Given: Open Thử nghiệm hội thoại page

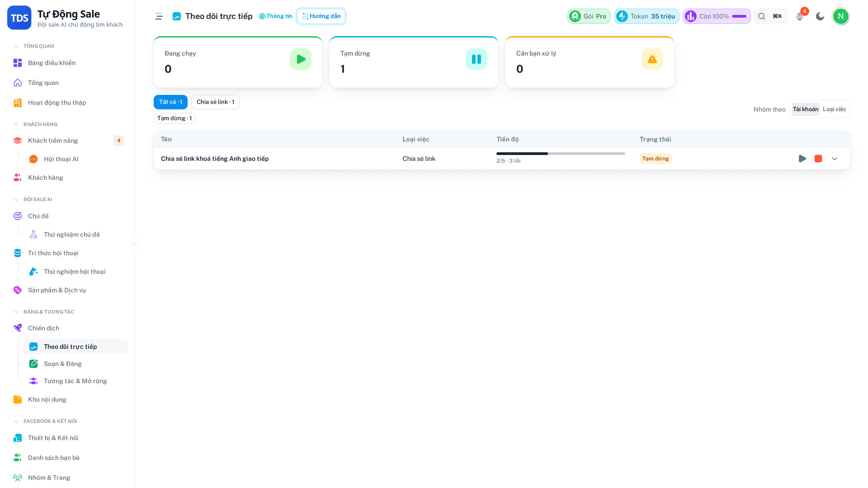Looking at the screenshot, I should click(75, 272).
